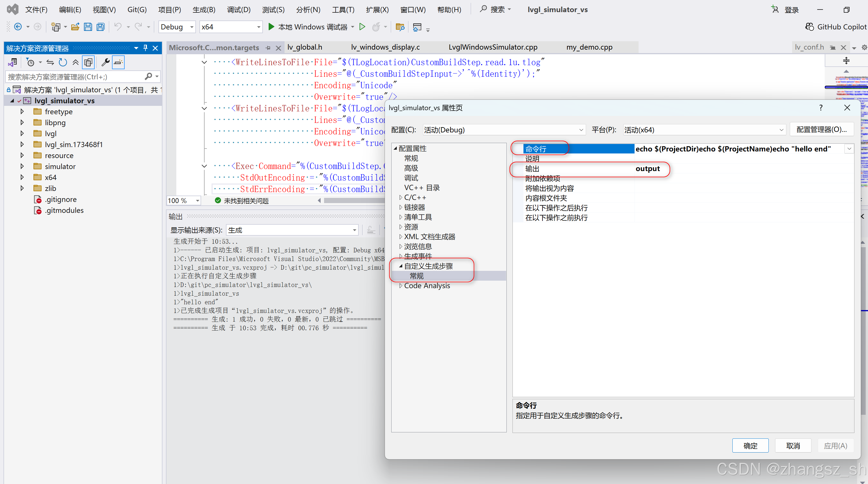
Task: Click the Find in Files icon
Action: click(x=400, y=27)
